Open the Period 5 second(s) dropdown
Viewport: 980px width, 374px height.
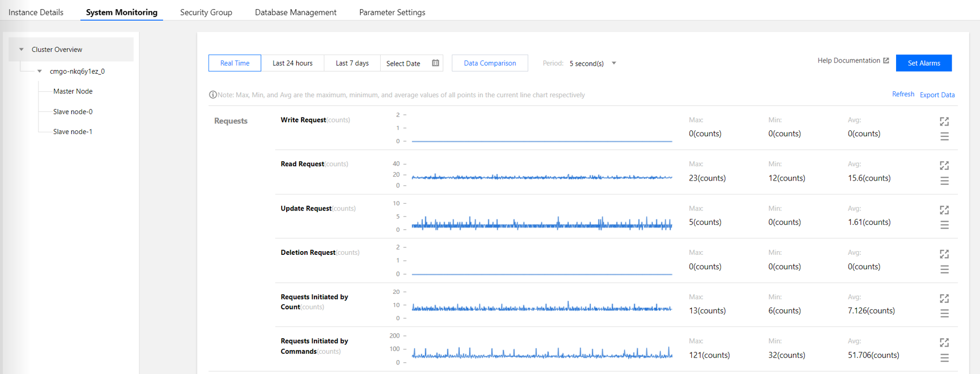(x=593, y=63)
